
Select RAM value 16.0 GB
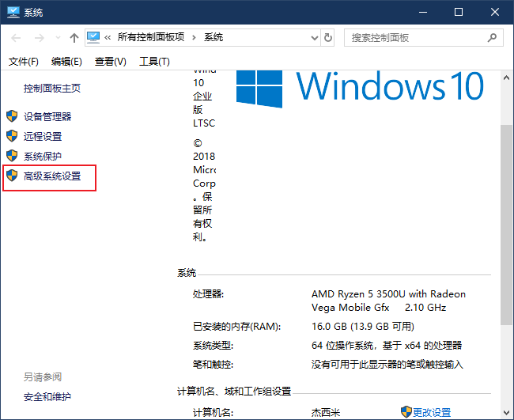[329, 327]
